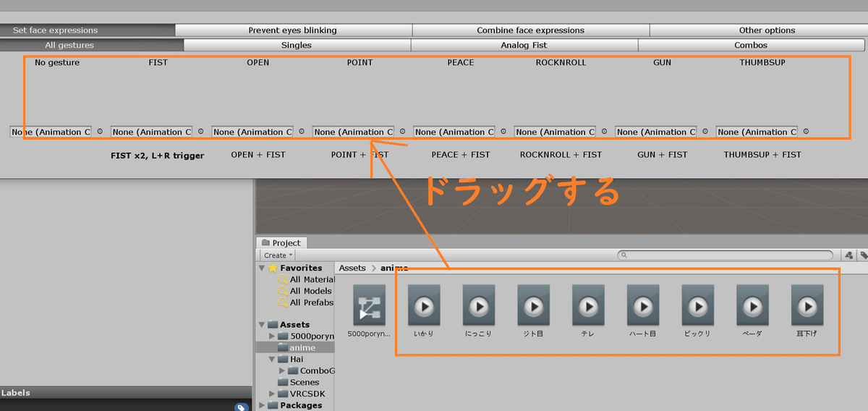Image resolution: width=868 pixels, height=411 pixels.
Task: Select the Analog Fist sub-tab
Action: click(524, 45)
